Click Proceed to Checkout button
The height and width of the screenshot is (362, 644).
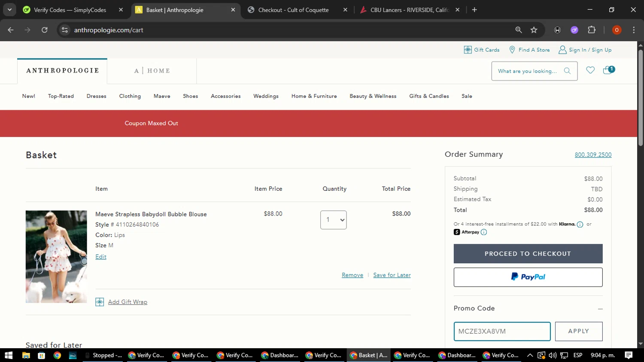(528, 254)
